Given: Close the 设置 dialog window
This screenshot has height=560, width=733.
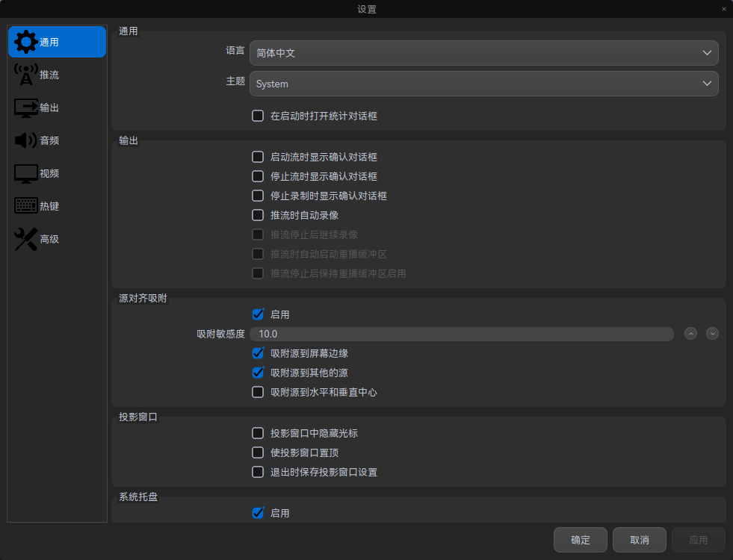Looking at the screenshot, I should point(723,9).
